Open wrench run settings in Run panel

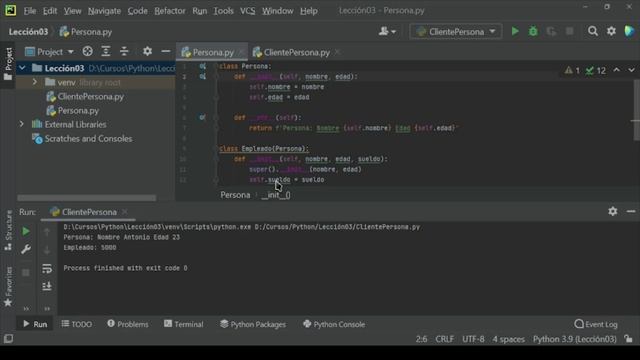25,249
